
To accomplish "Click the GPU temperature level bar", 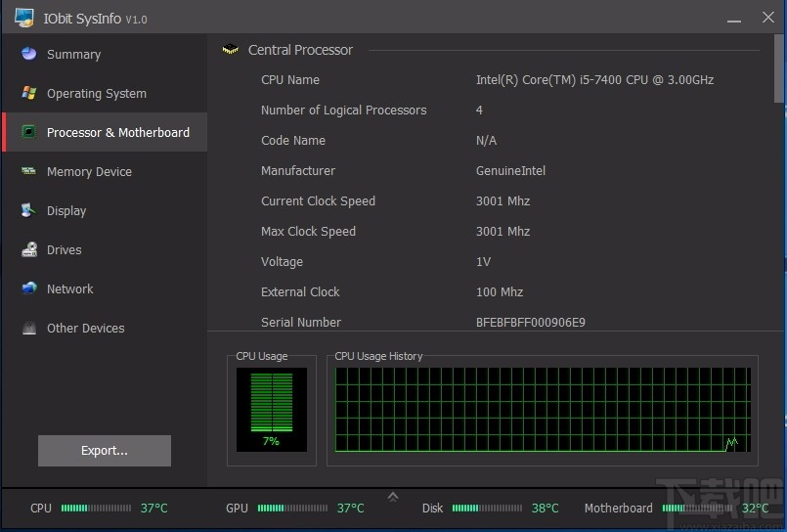I will click(x=292, y=509).
